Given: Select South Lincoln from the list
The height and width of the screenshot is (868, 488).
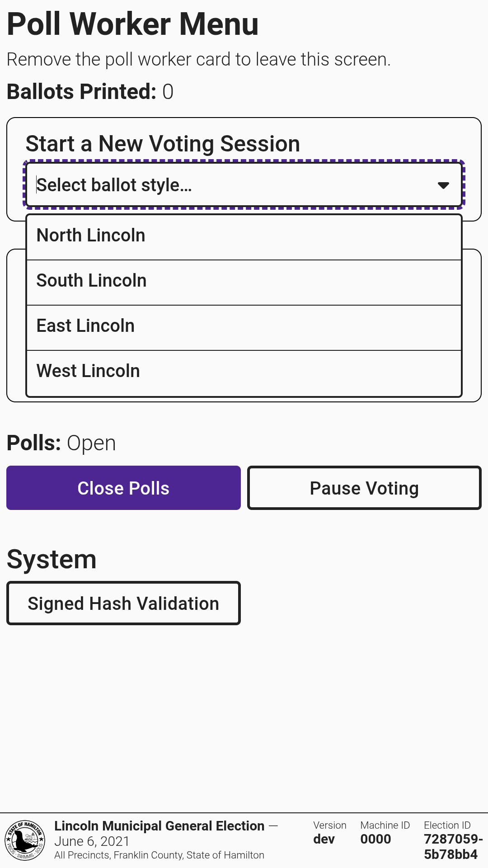Looking at the screenshot, I should coord(244,281).
